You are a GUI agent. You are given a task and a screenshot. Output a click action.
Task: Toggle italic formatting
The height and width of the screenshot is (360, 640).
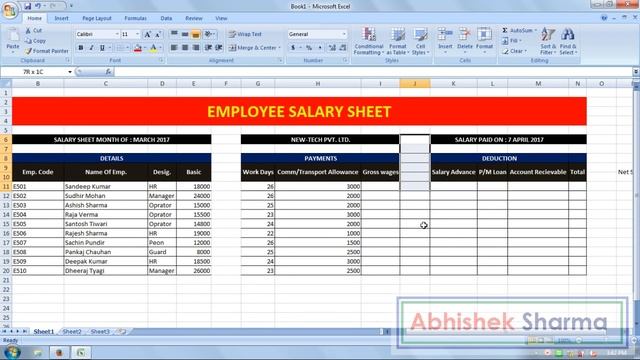click(x=91, y=48)
